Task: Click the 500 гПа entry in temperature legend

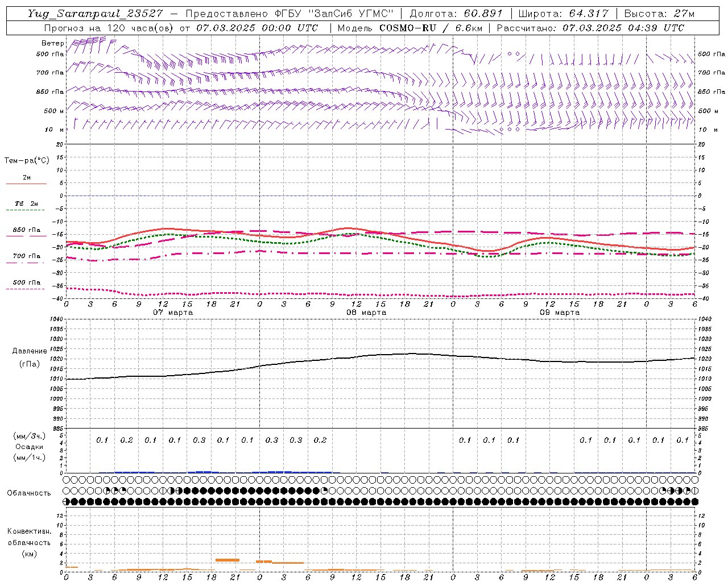Action: click(x=27, y=282)
